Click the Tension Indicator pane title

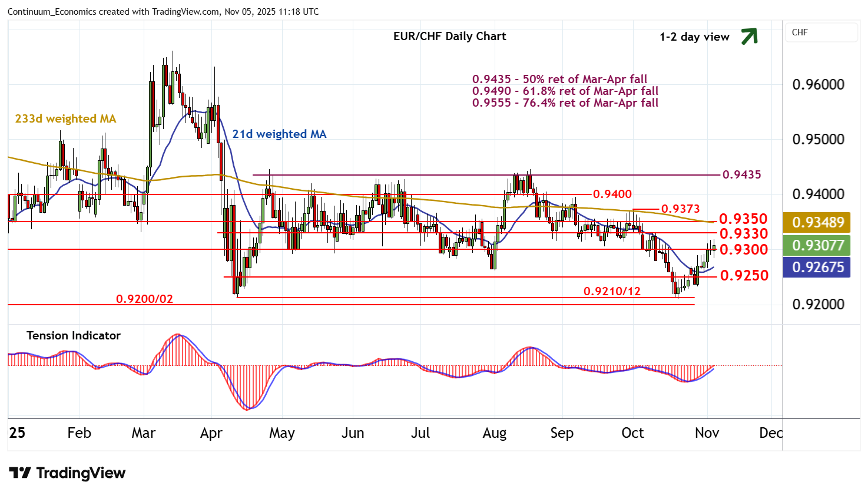pyautogui.click(x=74, y=336)
